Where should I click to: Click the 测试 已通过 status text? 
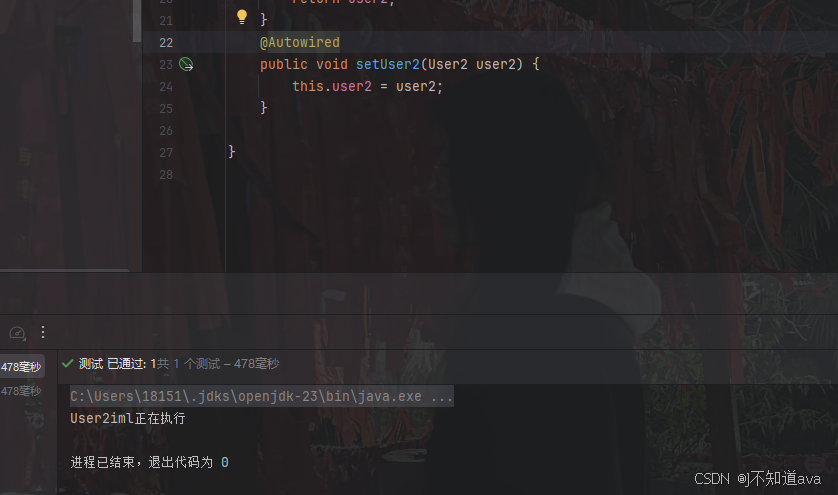[112, 364]
